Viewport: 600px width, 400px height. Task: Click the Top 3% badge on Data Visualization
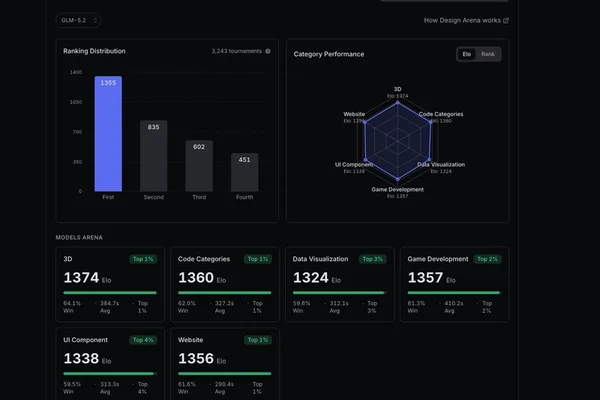[372, 259]
